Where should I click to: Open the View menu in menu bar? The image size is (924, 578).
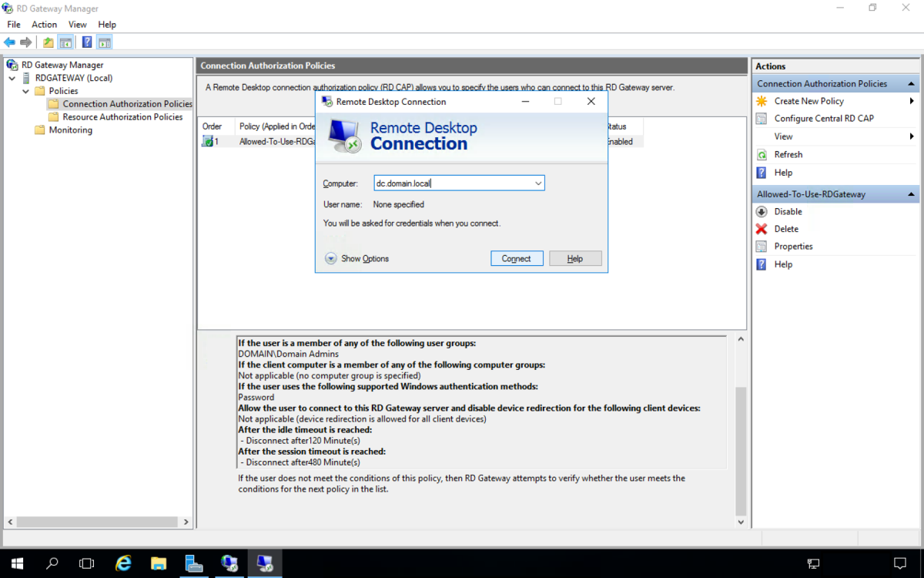click(x=78, y=25)
